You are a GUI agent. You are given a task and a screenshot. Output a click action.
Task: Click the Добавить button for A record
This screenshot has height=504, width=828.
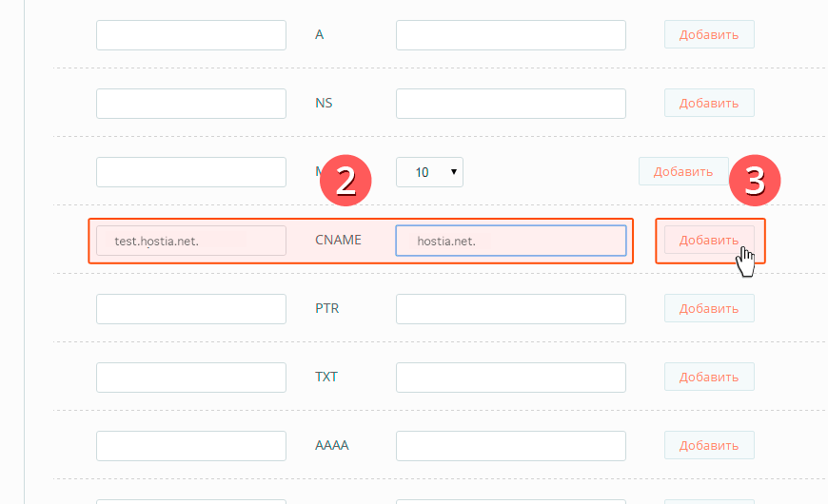click(709, 34)
